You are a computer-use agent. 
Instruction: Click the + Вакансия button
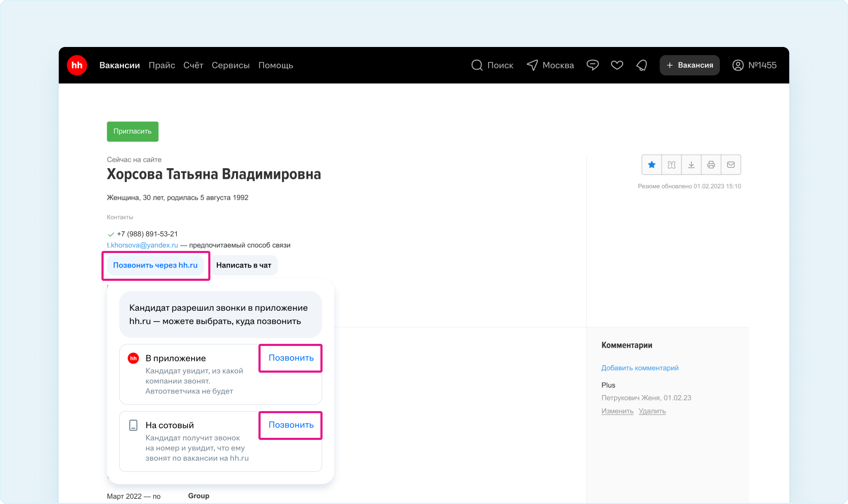[x=690, y=65]
